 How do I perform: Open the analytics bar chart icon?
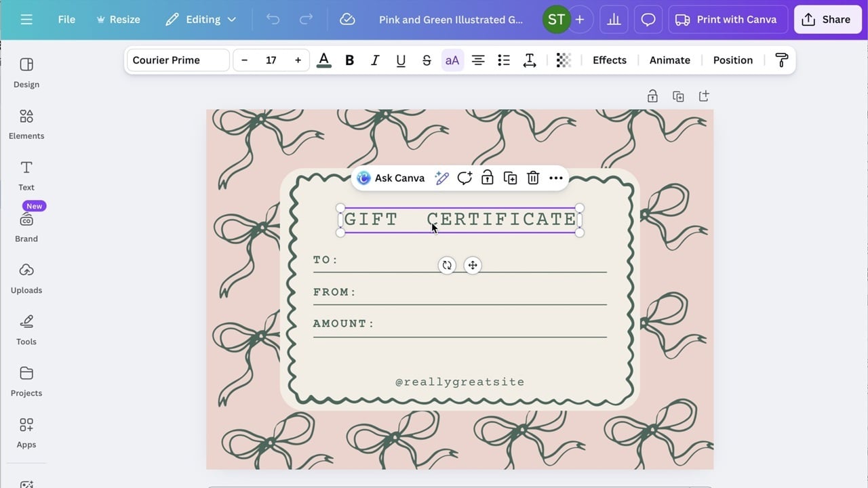(x=614, y=20)
